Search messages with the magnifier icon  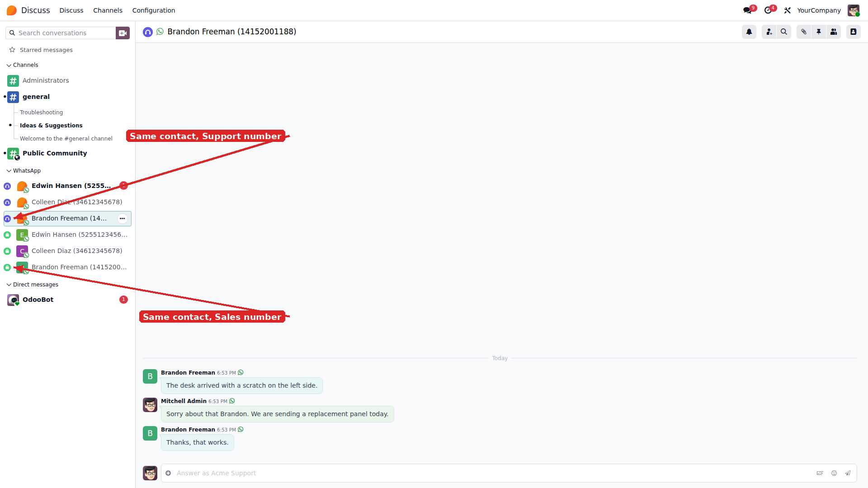click(x=784, y=32)
